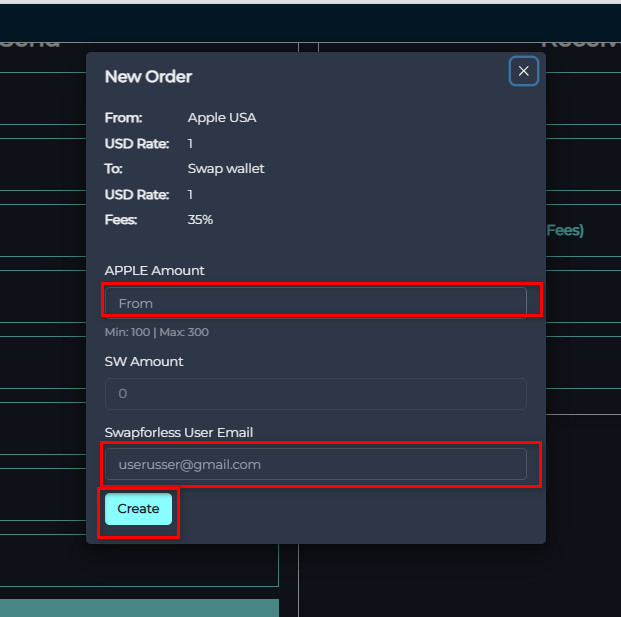Image resolution: width=621 pixels, height=617 pixels.
Task: Click the 'Min: 100 | Max: 300' hint
Action: (157, 332)
